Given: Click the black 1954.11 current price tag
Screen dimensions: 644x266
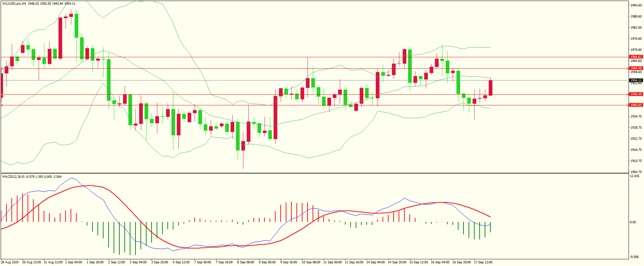Looking at the screenshot, I should click(x=636, y=80).
